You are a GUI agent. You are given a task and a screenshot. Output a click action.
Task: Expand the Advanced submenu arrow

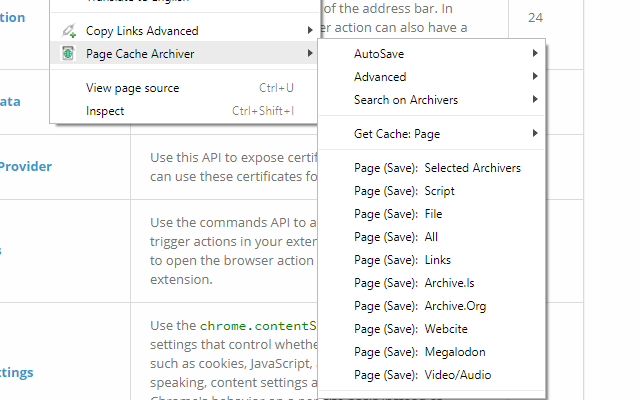535,76
